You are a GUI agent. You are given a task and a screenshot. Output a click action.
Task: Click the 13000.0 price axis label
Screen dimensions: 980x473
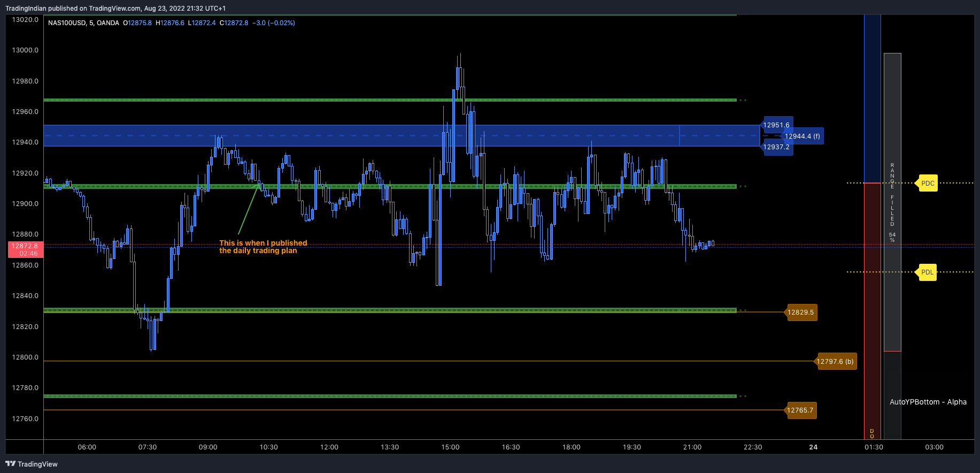(x=25, y=50)
